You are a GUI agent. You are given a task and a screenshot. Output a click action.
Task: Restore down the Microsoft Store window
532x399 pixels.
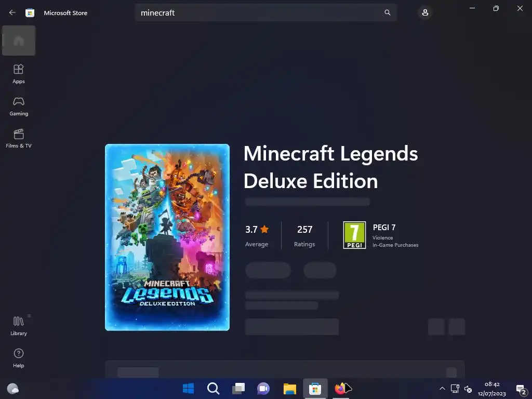[496, 8]
